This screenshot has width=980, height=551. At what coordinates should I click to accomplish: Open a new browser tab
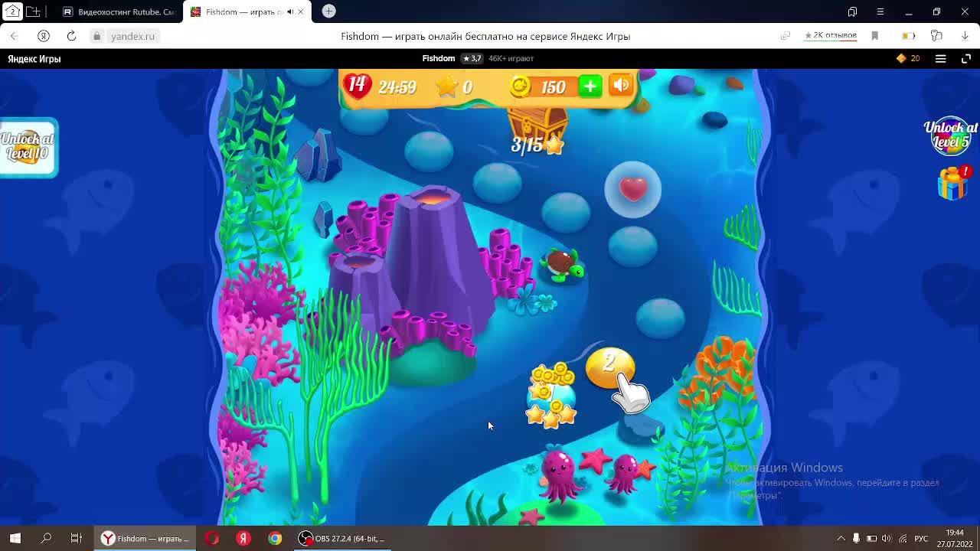pyautogui.click(x=328, y=11)
